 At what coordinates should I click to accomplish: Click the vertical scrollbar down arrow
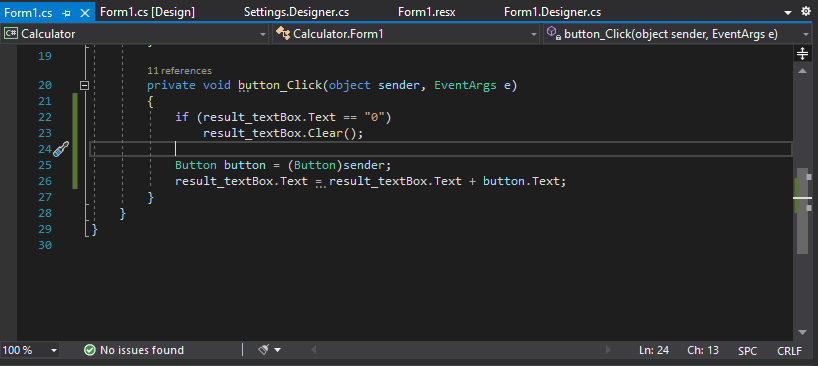(x=802, y=332)
